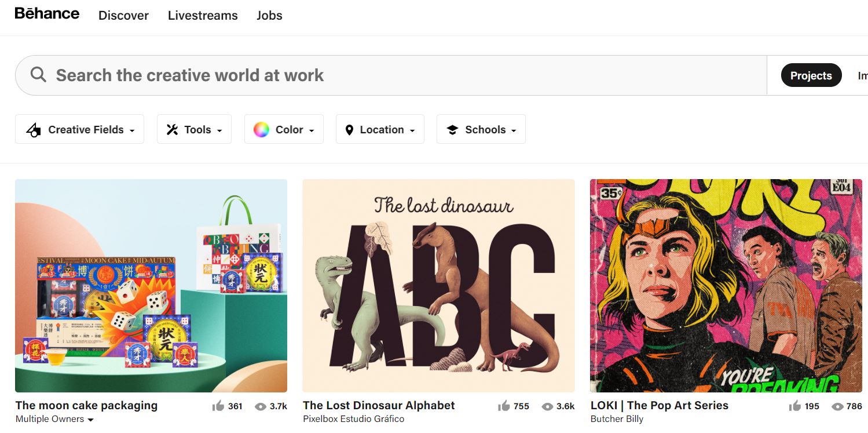Click the Schools graduation cap icon
The width and height of the screenshot is (868, 433).
(x=452, y=130)
